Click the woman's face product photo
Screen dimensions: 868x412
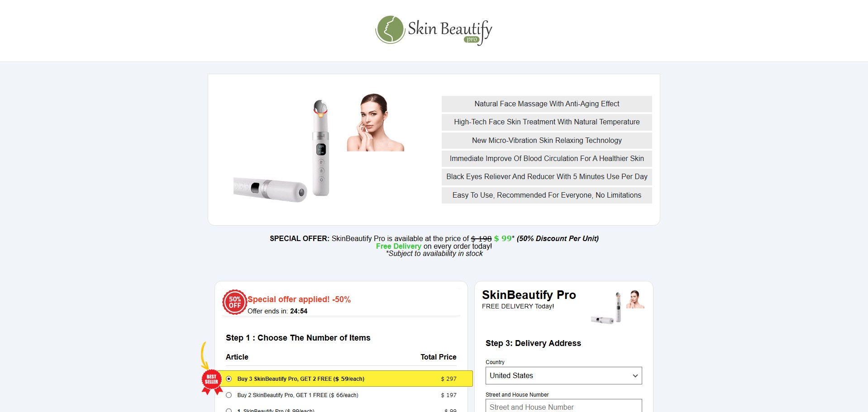(375, 122)
